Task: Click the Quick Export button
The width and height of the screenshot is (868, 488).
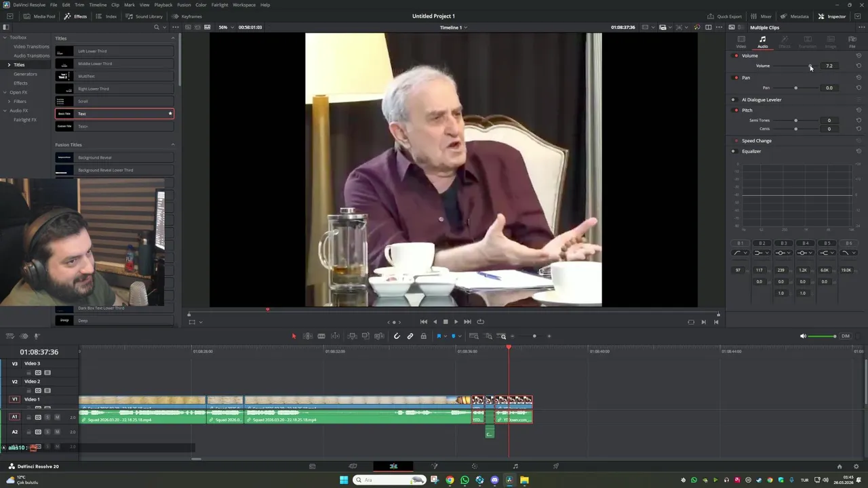Action: tap(724, 16)
